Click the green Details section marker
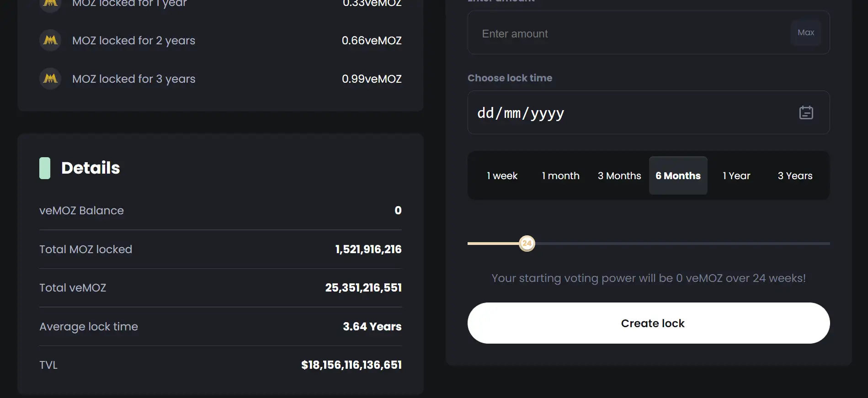The width and height of the screenshot is (868, 398). pyautogui.click(x=45, y=168)
